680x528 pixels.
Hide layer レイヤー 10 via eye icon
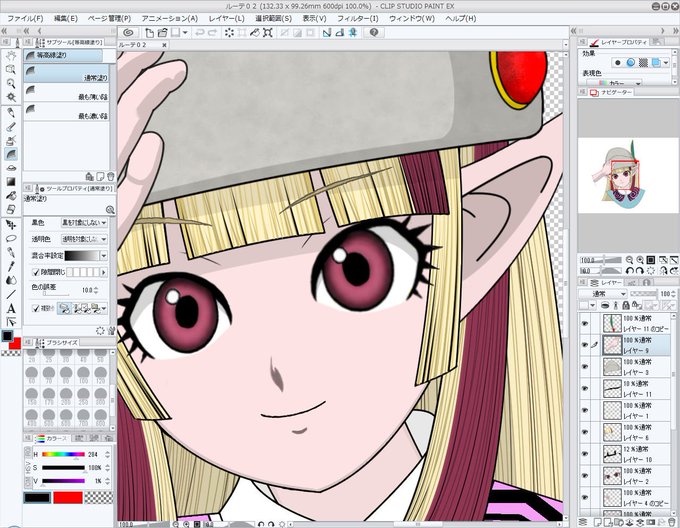point(585,453)
